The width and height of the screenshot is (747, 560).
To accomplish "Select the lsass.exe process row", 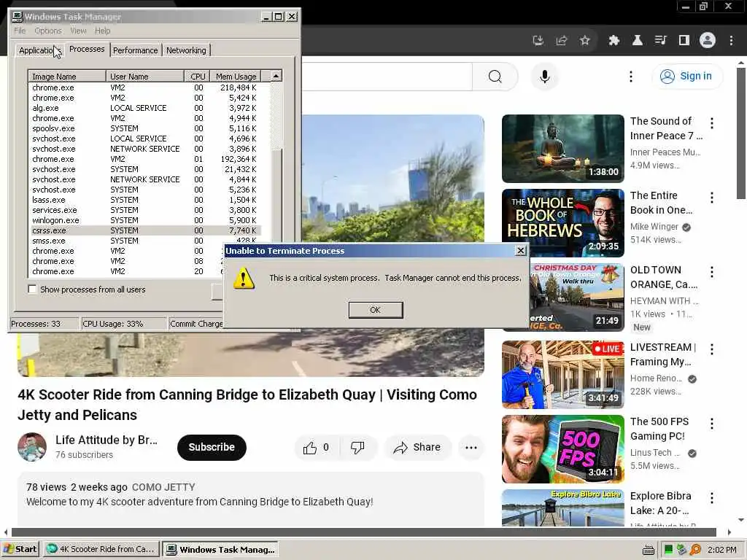I will click(x=145, y=200).
